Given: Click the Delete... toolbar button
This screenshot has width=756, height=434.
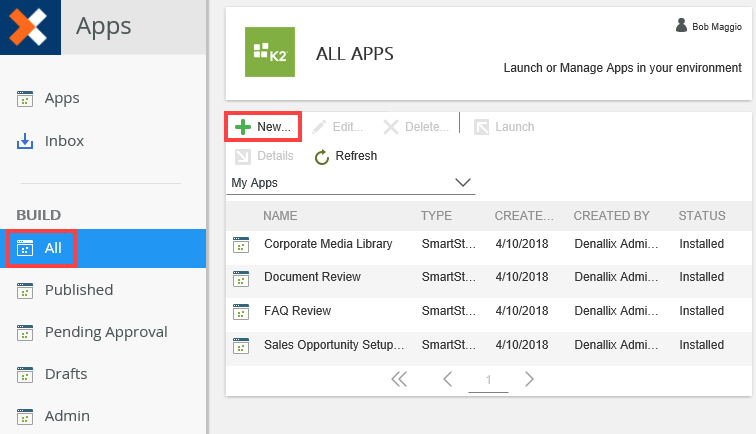Looking at the screenshot, I should coord(416,127).
